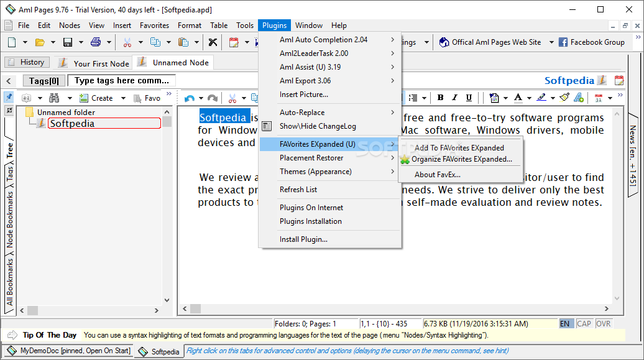Click the highlighter color pen swatch
644x360 pixels.
(541, 98)
